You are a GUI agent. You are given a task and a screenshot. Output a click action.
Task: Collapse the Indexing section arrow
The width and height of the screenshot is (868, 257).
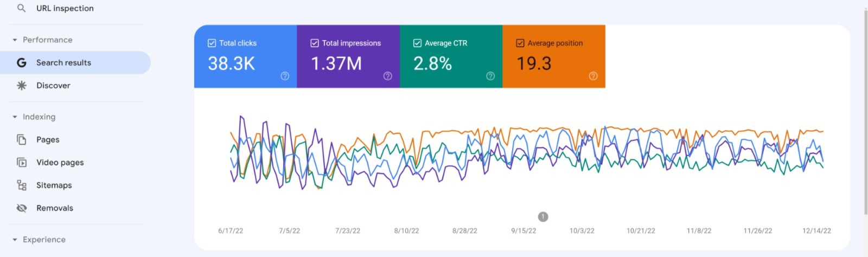click(x=15, y=117)
